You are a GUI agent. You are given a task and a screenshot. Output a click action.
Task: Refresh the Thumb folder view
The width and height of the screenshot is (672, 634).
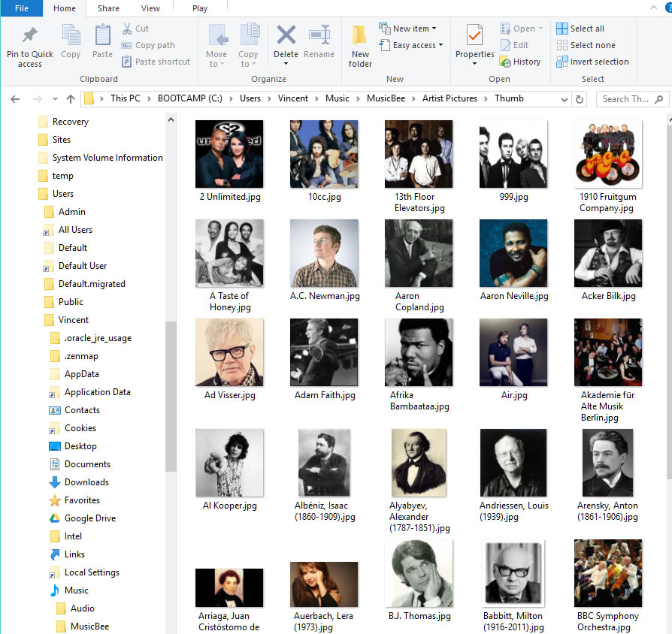pos(580,99)
